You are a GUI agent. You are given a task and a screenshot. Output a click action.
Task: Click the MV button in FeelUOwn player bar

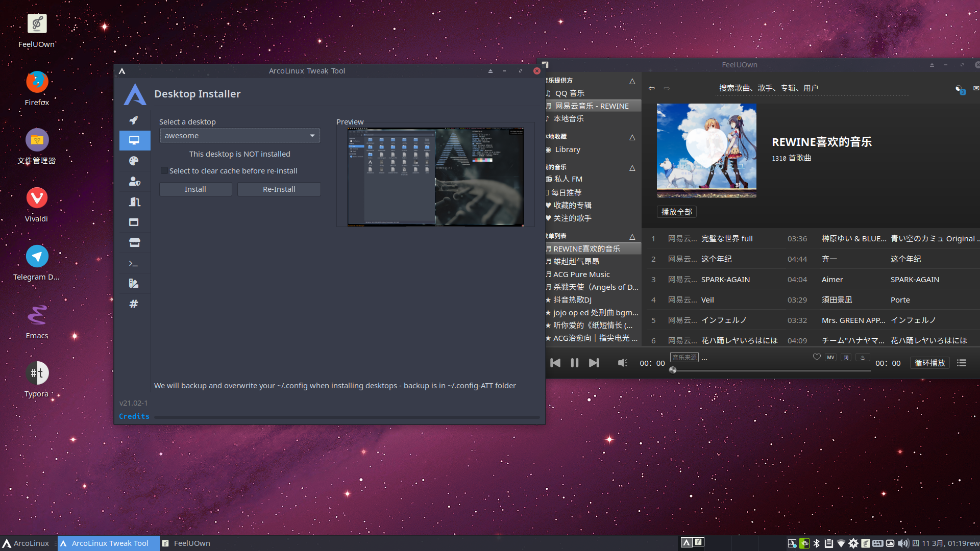pos(831,357)
